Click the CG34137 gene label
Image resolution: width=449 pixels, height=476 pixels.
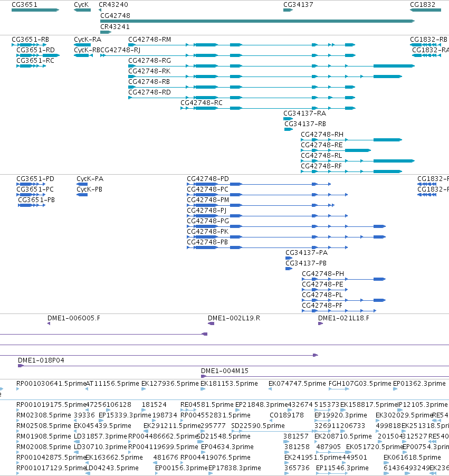(298, 5)
